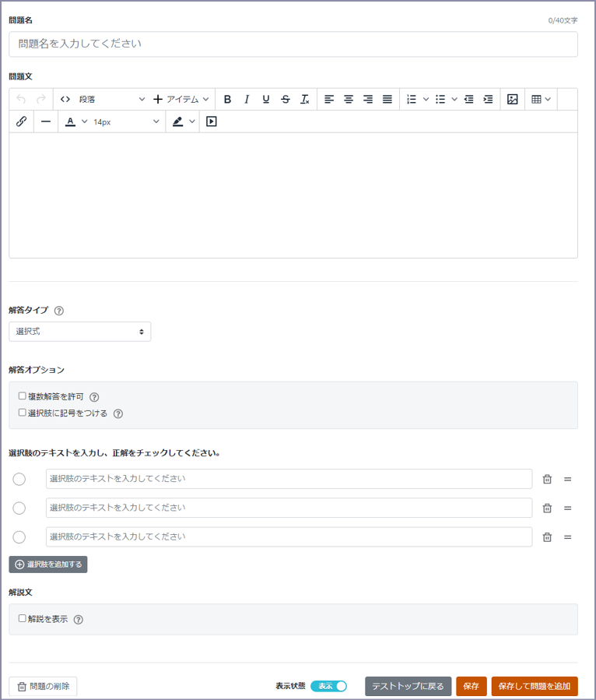This screenshot has width=596, height=700.
Task: Click inside the 問題文 editor area
Action: point(293,195)
